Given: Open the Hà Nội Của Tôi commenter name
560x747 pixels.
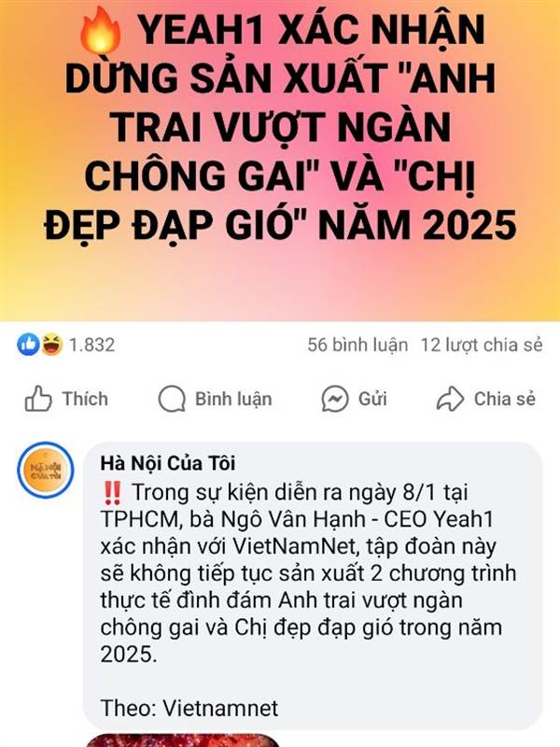Looking at the screenshot, I should [168, 463].
